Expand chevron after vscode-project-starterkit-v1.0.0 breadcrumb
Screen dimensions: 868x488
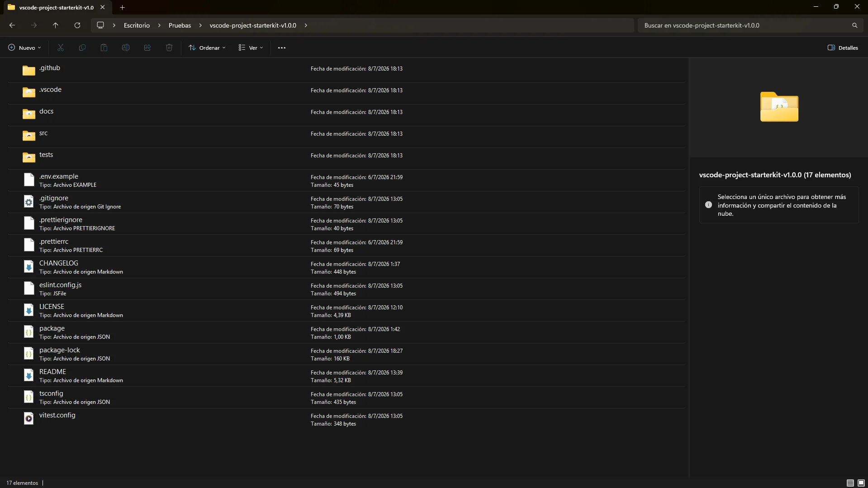coord(306,25)
